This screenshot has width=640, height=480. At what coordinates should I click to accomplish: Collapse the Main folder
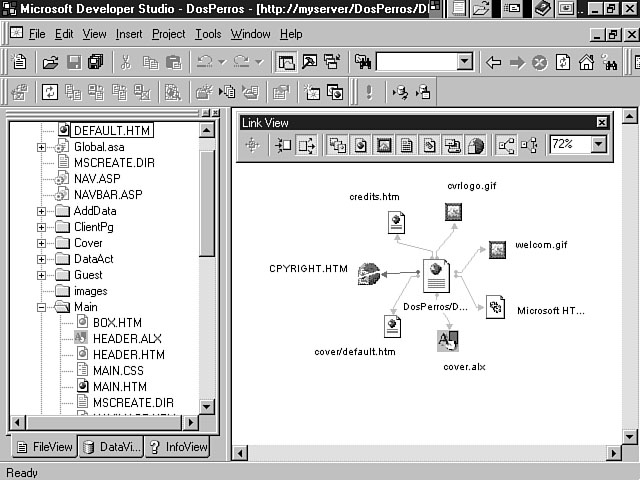(42, 307)
